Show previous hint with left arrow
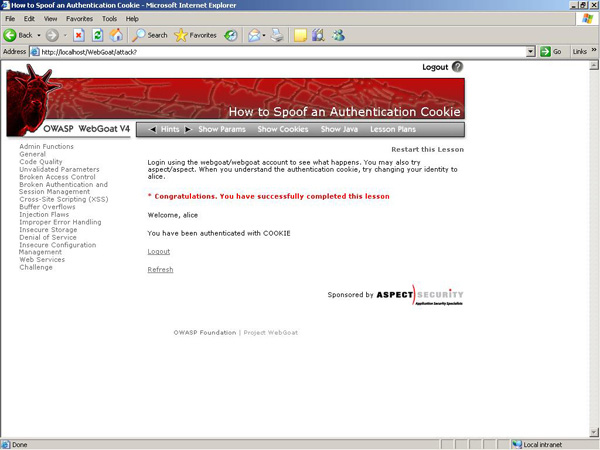Screen dimensions: 600x450 [152, 129]
